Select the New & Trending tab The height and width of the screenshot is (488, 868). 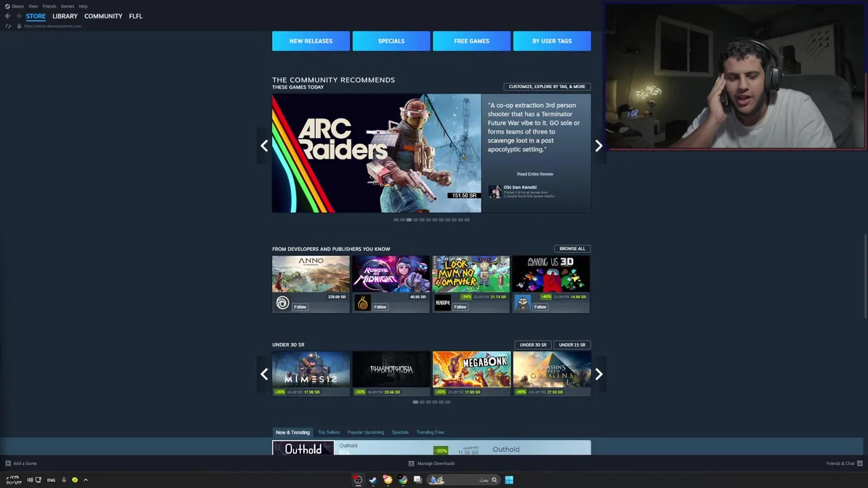pos(292,432)
